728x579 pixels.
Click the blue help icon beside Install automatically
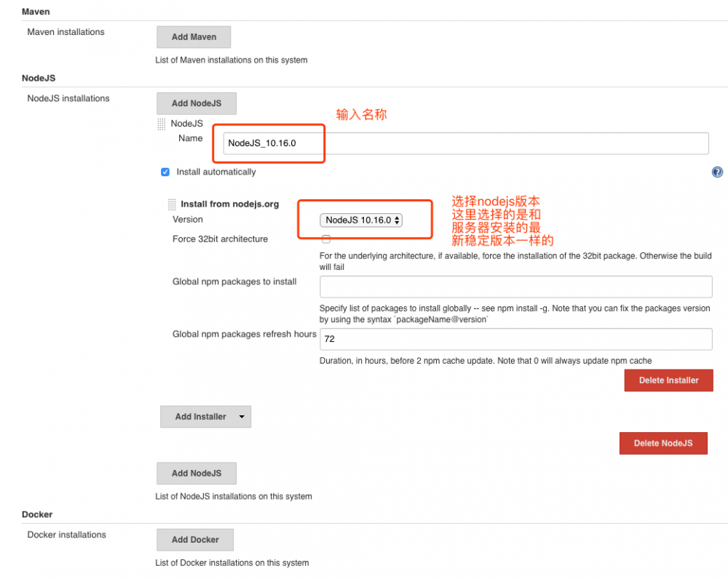(x=717, y=172)
